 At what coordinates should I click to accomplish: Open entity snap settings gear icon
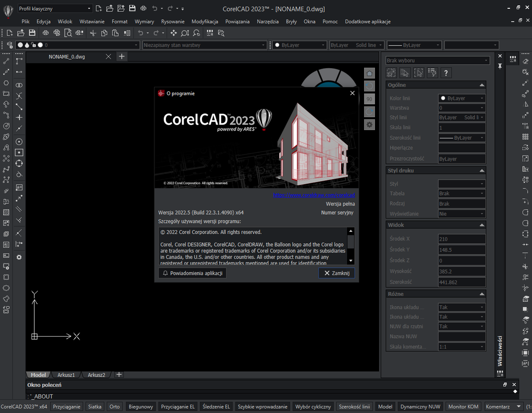pos(19,257)
